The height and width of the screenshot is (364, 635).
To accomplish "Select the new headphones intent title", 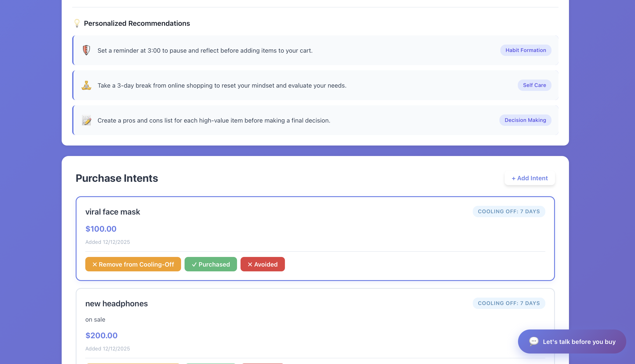I will point(116,303).
